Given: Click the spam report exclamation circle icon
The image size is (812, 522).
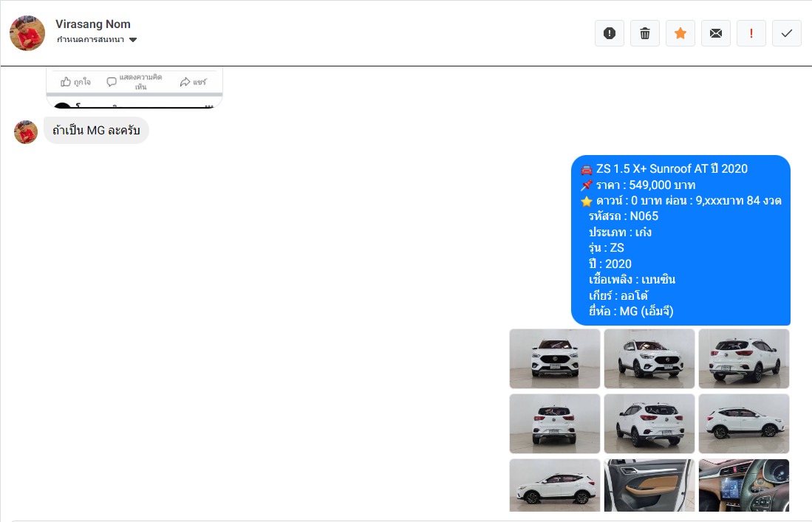Looking at the screenshot, I should tap(610, 34).
